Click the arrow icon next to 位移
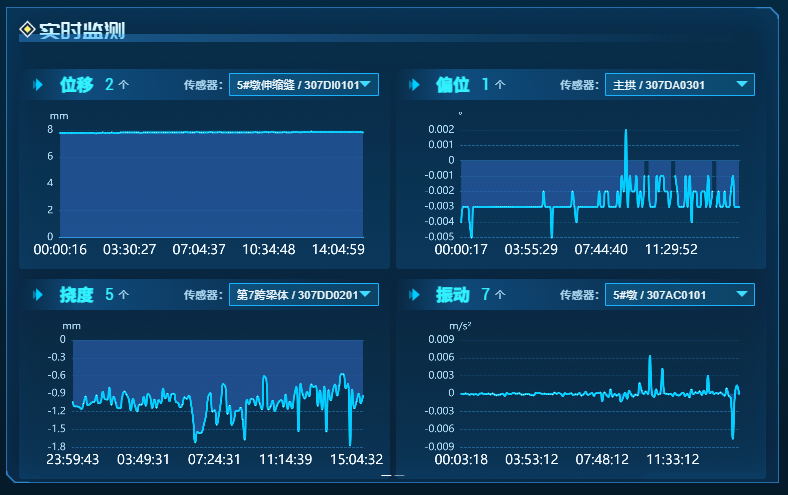 point(38,85)
